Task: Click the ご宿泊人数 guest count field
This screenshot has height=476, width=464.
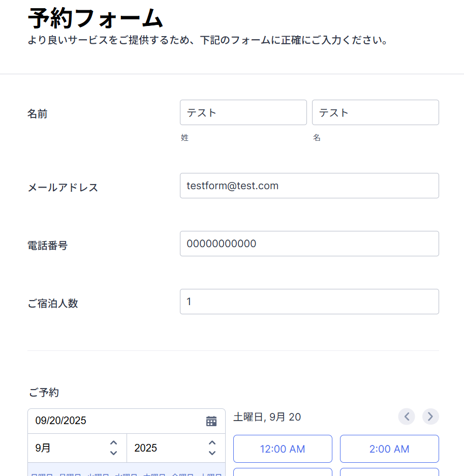Action: tap(310, 302)
